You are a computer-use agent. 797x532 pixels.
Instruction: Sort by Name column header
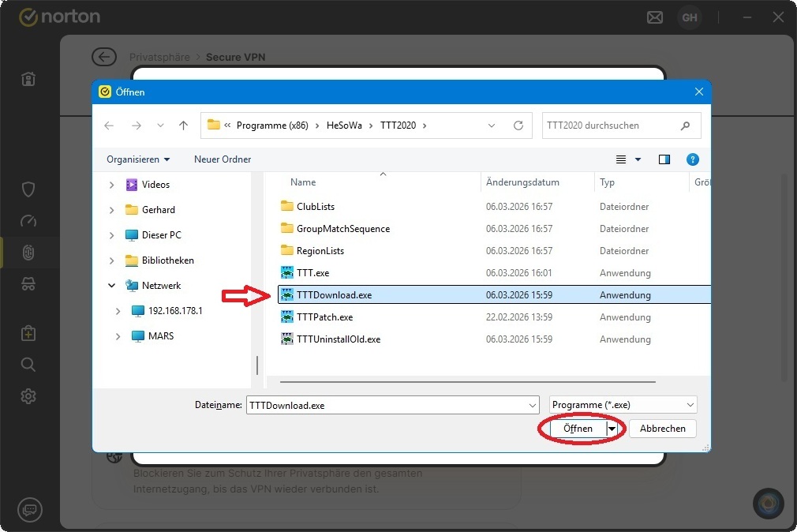[x=303, y=182]
